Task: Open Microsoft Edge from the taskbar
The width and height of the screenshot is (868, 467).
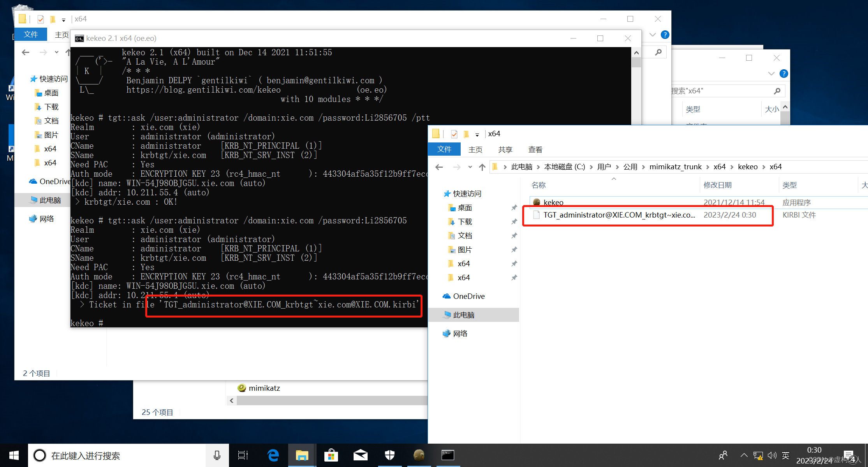Action: tap(273, 455)
